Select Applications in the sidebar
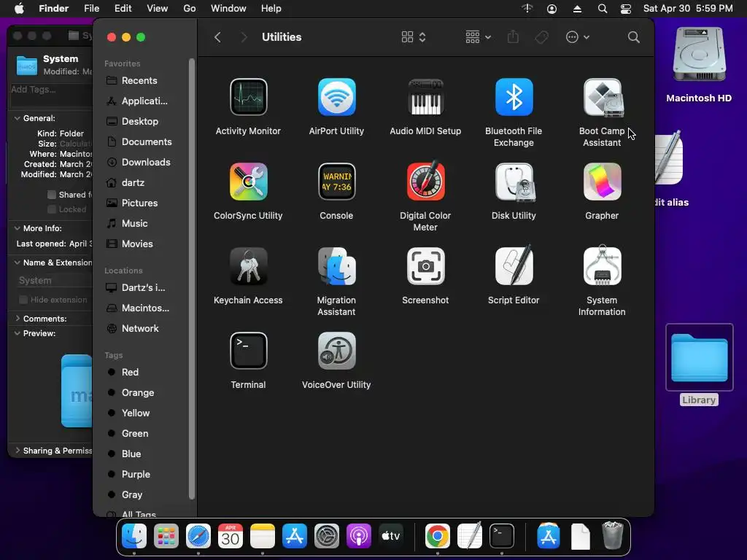The height and width of the screenshot is (560, 747). 146,101
